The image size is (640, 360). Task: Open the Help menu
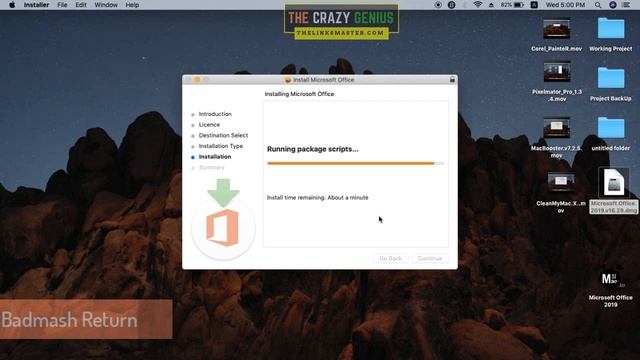tap(132, 5)
